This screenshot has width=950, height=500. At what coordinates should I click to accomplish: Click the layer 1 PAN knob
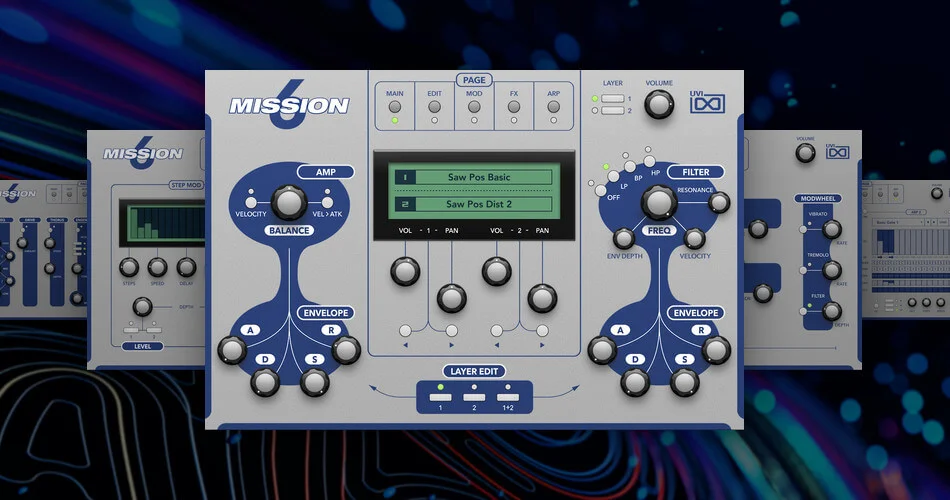451,298
